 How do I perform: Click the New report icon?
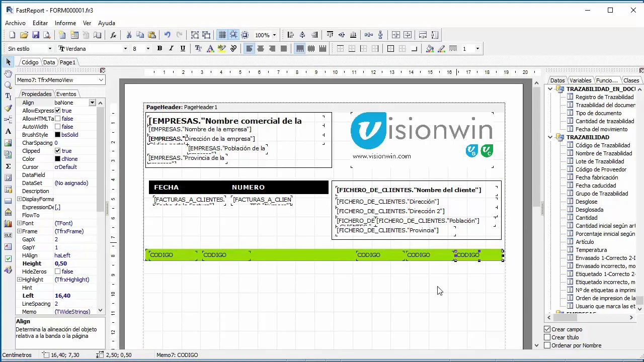tap(12, 35)
